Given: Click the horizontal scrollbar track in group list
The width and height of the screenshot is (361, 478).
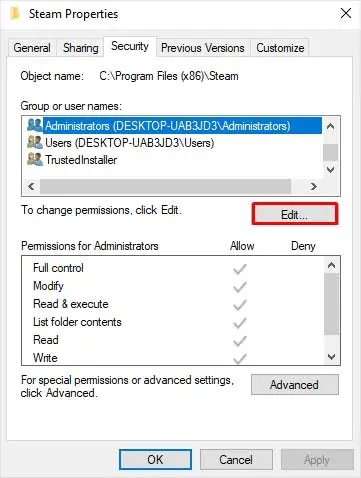Looking at the screenshot, I should coord(166,186).
